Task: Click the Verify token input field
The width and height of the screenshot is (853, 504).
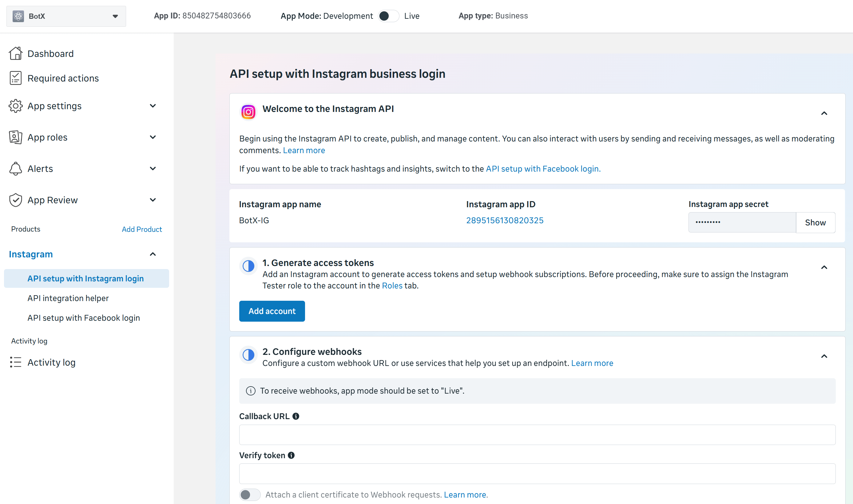Action: pos(537,474)
